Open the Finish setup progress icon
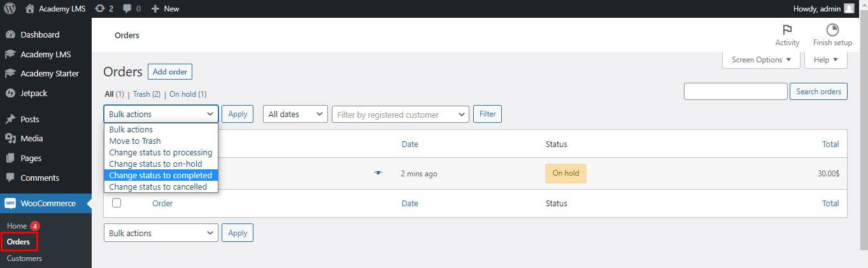This screenshot has height=268, width=868. 832,30
